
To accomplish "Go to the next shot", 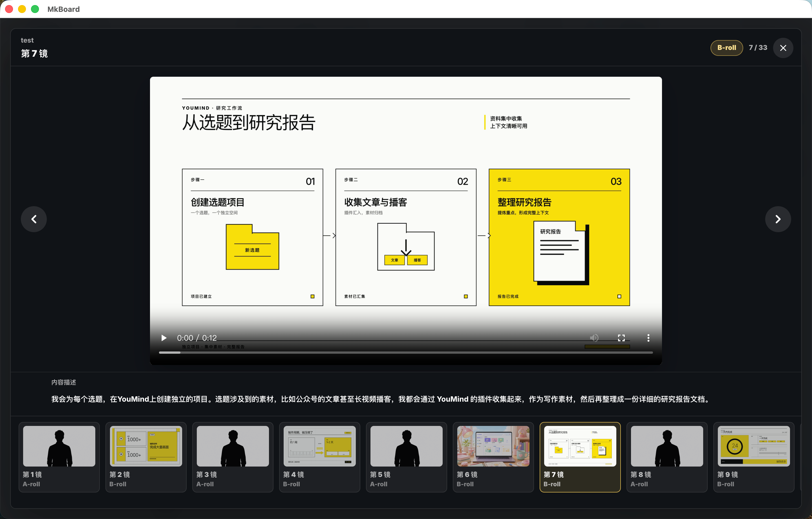I will (778, 219).
